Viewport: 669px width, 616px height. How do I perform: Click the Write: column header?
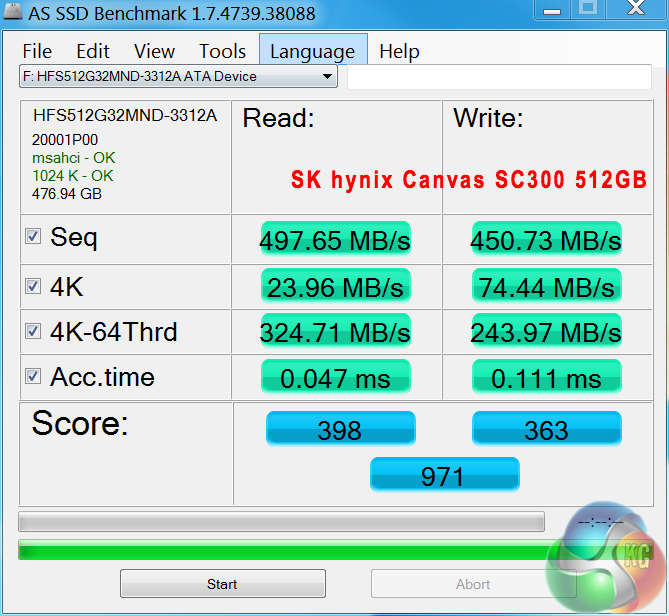coord(488,118)
